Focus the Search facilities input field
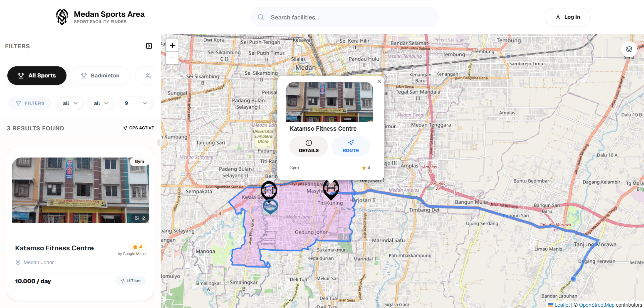The height and width of the screenshot is (308, 644). [345, 17]
